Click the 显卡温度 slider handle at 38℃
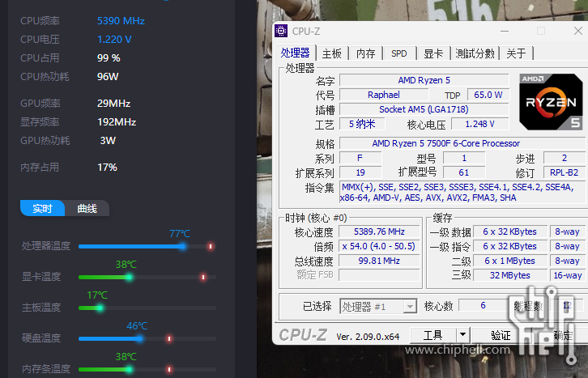The image size is (588, 378). point(129,277)
